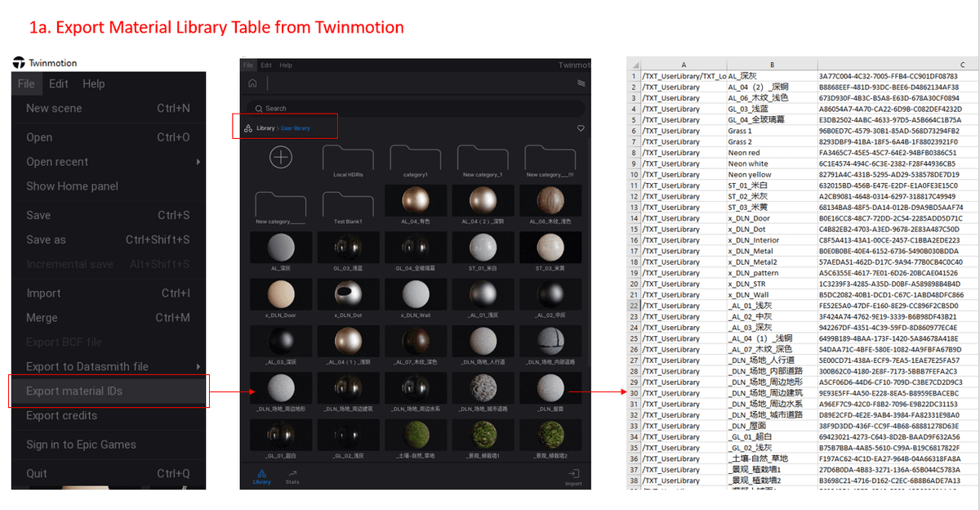The width and height of the screenshot is (980, 510).
Task: Expand the Open recent submenu
Action: (109, 162)
